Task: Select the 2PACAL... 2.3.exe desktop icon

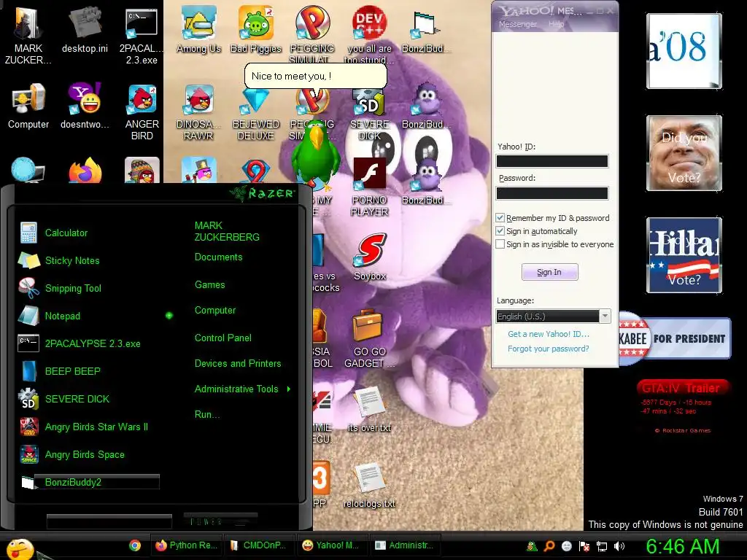Action: (x=142, y=36)
